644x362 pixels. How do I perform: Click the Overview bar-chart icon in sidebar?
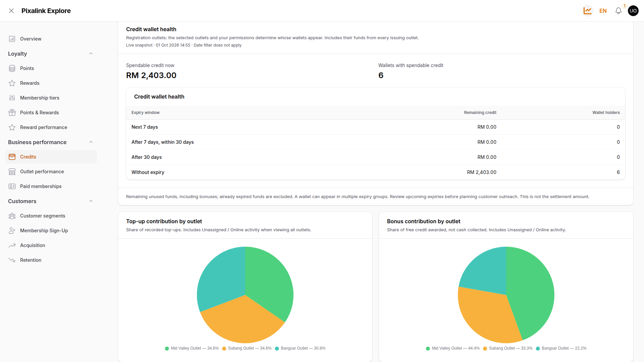(12, 39)
